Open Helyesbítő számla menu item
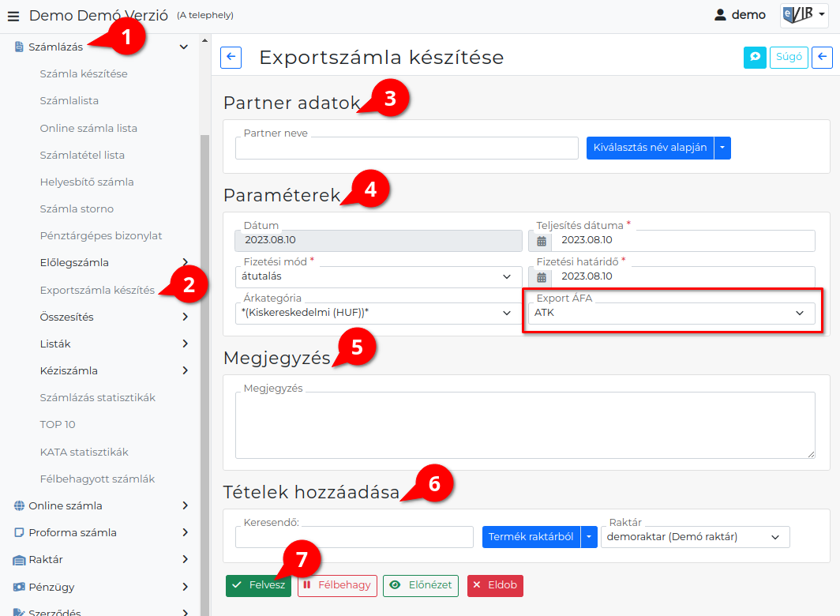This screenshot has width=840, height=616. click(x=87, y=182)
